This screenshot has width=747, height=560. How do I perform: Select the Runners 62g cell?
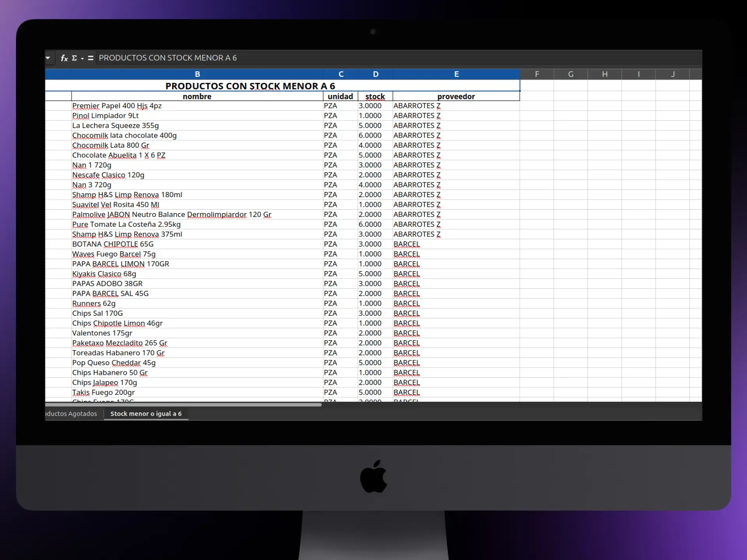[197, 304]
